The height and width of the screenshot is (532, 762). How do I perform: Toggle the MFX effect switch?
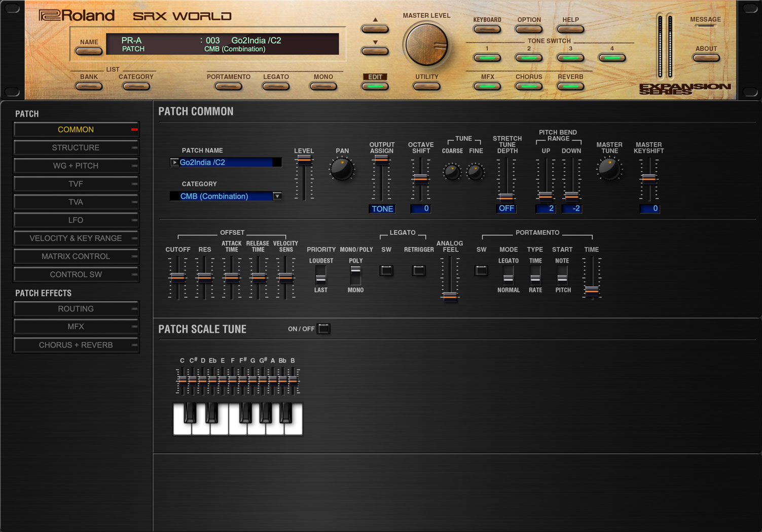coord(487,87)
